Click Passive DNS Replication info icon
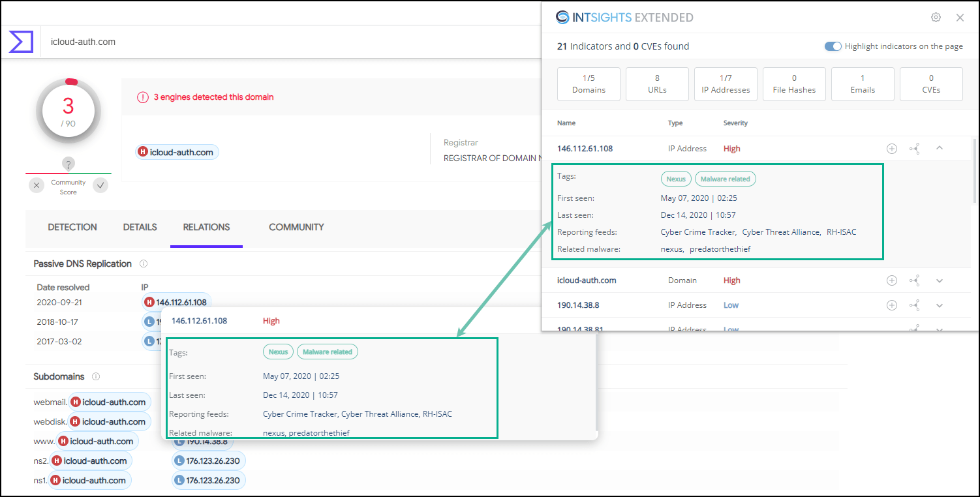 coord(144,264)
